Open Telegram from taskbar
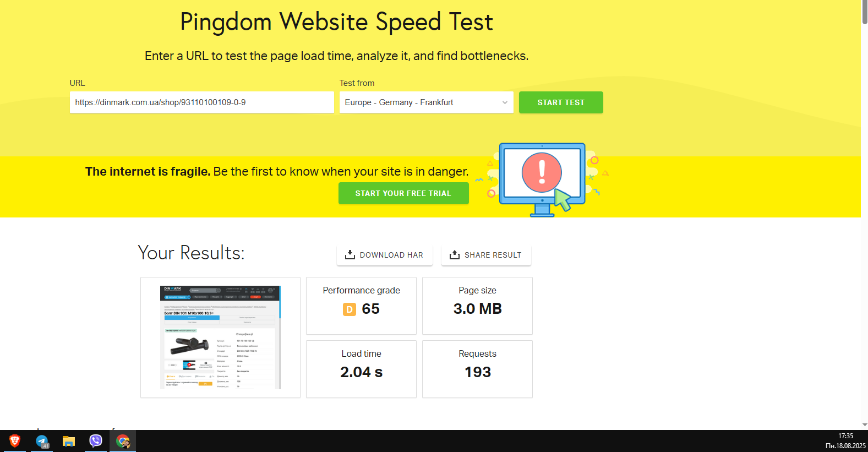 [42, 441]
